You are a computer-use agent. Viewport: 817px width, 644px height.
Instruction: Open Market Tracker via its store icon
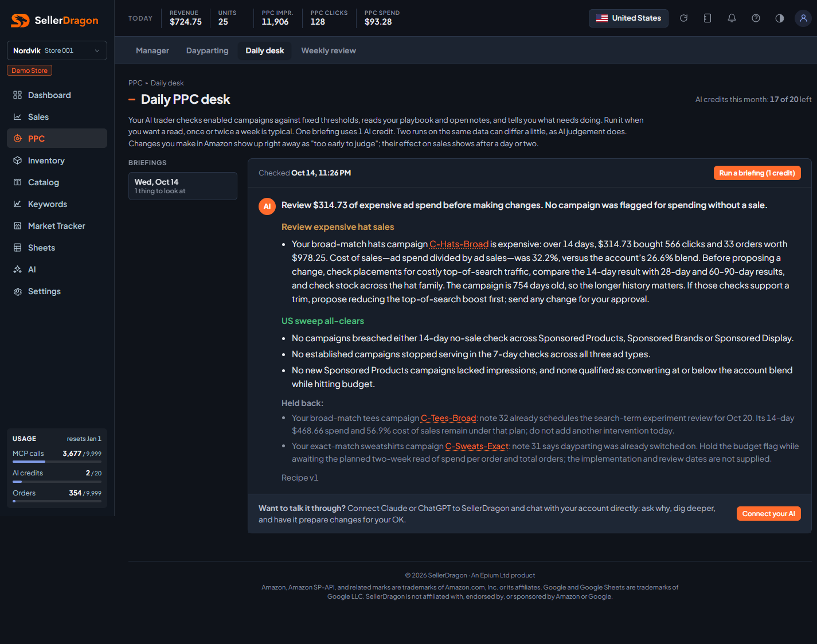(18, 226)
